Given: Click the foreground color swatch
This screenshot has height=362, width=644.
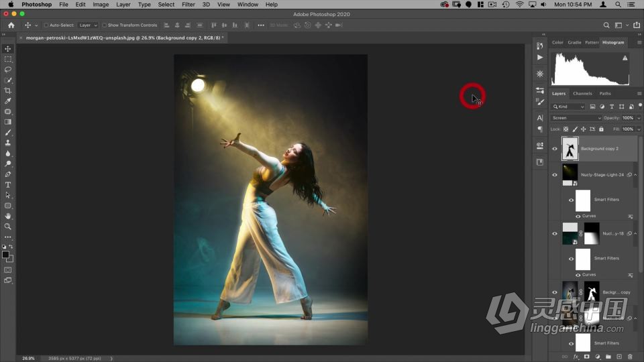Looking at the screenshot, I should [6, 255].
